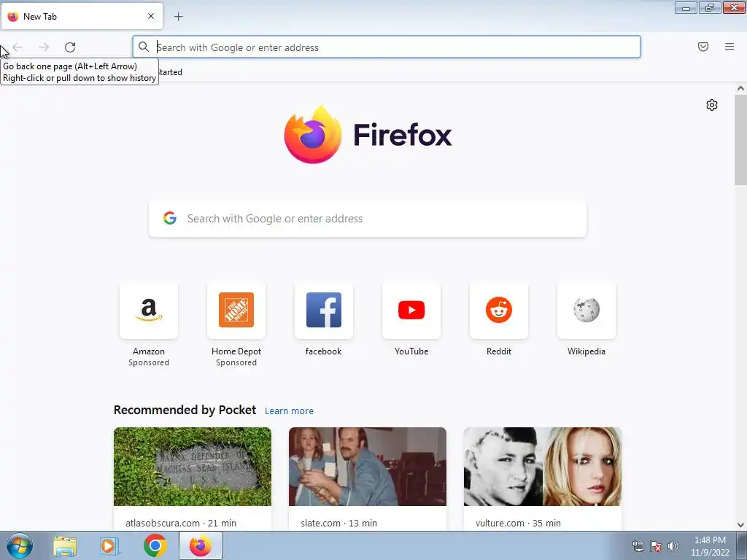Click the Recommended by Pocket heading

pyautogui.click(x=185, y=410)
